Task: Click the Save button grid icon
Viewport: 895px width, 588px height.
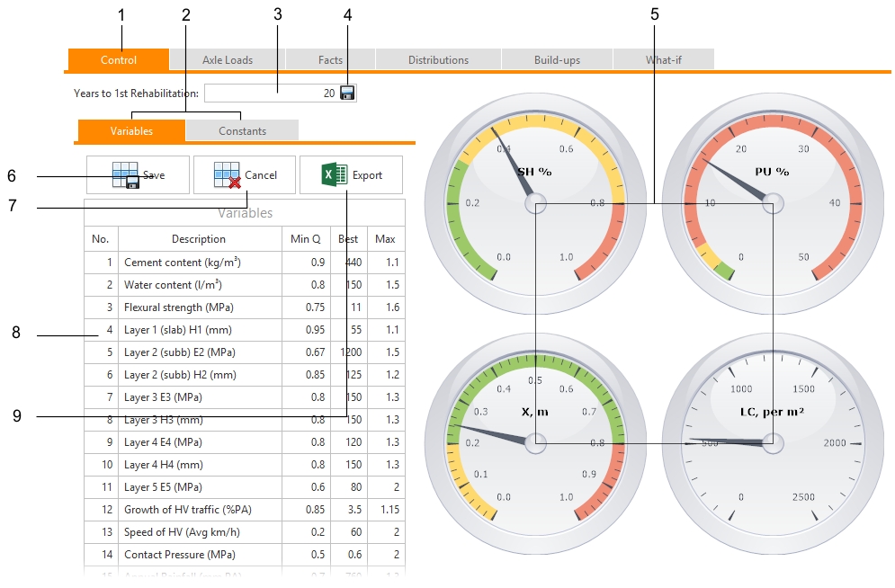Action: click(125, 175)
